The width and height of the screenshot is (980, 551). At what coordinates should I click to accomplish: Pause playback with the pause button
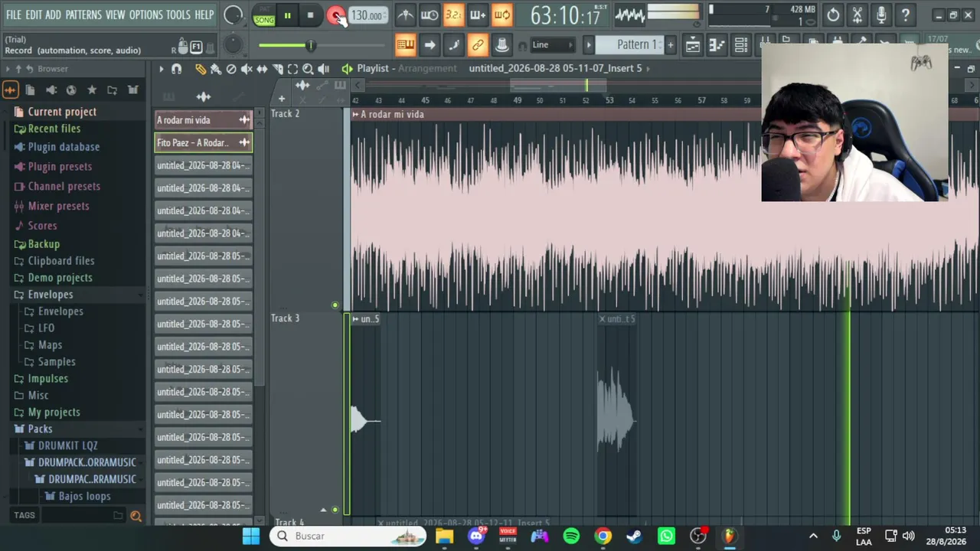tap(287, 15)
